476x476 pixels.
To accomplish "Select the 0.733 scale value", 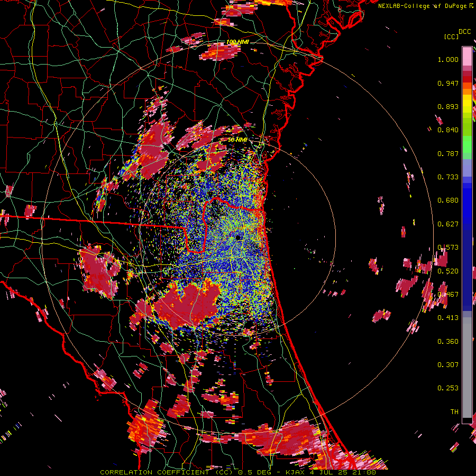I will point(448,177).
